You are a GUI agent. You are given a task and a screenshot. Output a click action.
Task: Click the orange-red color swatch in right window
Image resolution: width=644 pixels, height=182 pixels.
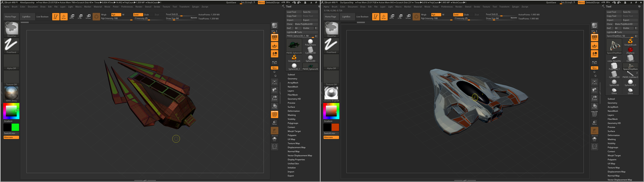pos(335,127)
